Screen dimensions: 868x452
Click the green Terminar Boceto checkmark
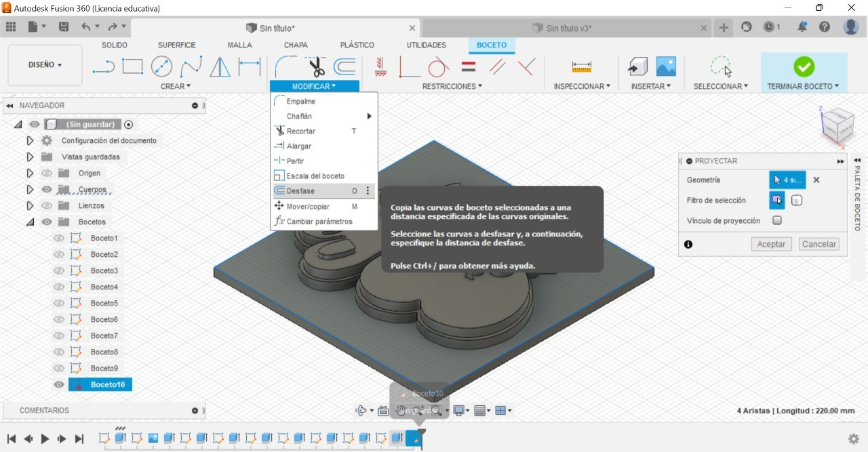point(804,66)
